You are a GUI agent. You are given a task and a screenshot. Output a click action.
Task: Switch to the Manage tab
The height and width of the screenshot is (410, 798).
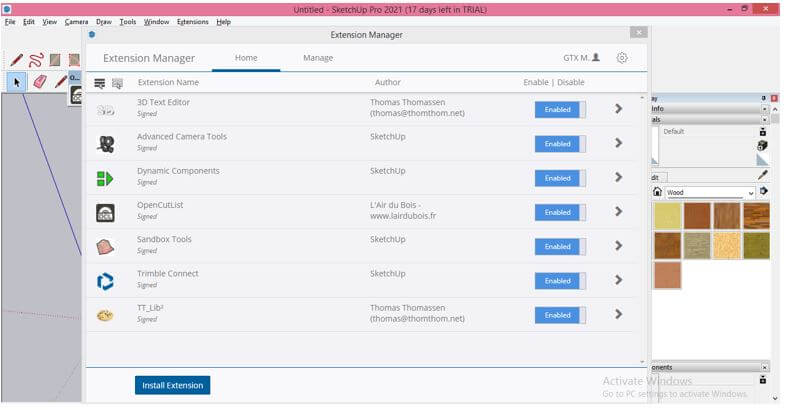[318, 58]
